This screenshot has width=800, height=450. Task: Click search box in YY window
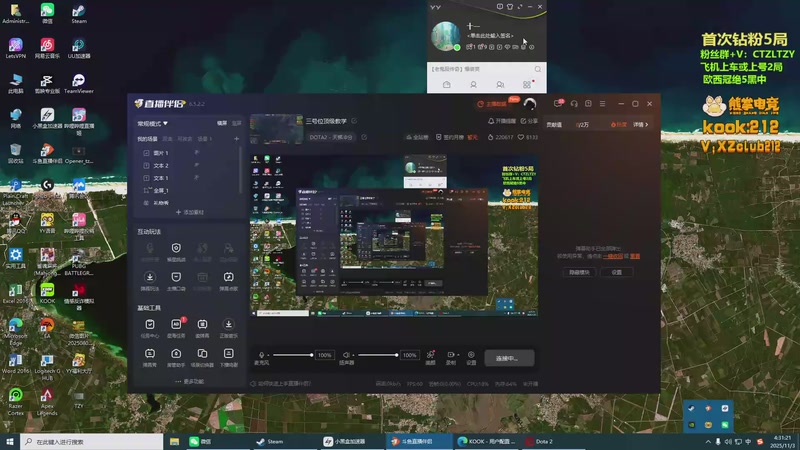(486, 69)
